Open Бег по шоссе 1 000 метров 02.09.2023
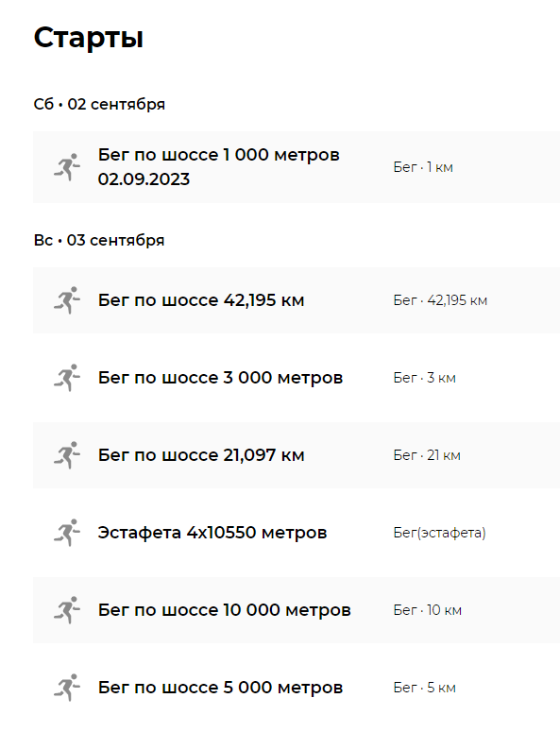Screen dimensions: 560x732 [x=219, y=166]
